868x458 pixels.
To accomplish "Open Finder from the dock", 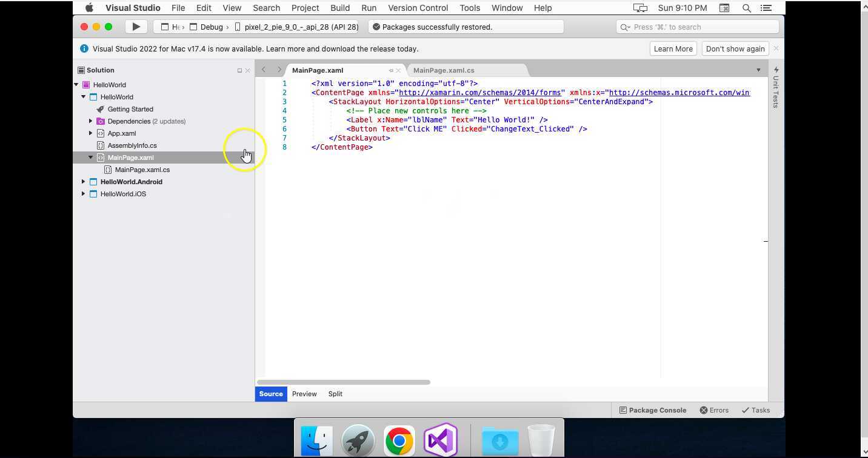I will point(317,440).
